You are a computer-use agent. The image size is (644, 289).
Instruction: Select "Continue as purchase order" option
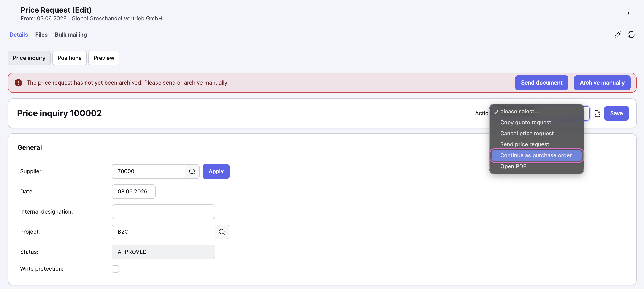536,155
